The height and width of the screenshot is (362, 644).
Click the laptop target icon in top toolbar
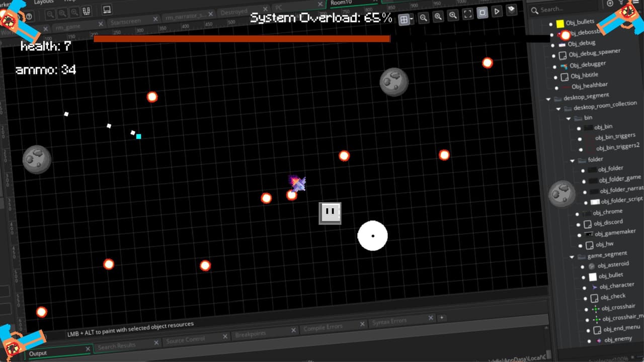(107, 9)
